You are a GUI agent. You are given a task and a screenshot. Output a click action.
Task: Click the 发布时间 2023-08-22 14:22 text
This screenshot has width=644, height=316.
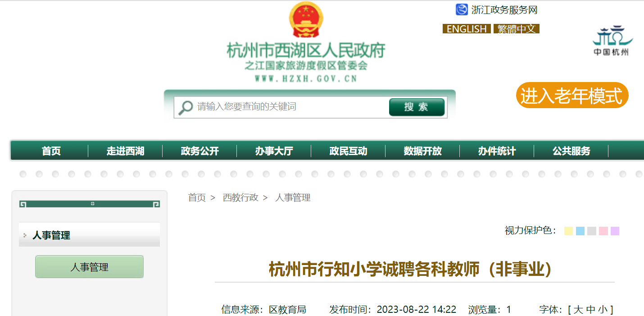tap(393, 310)
